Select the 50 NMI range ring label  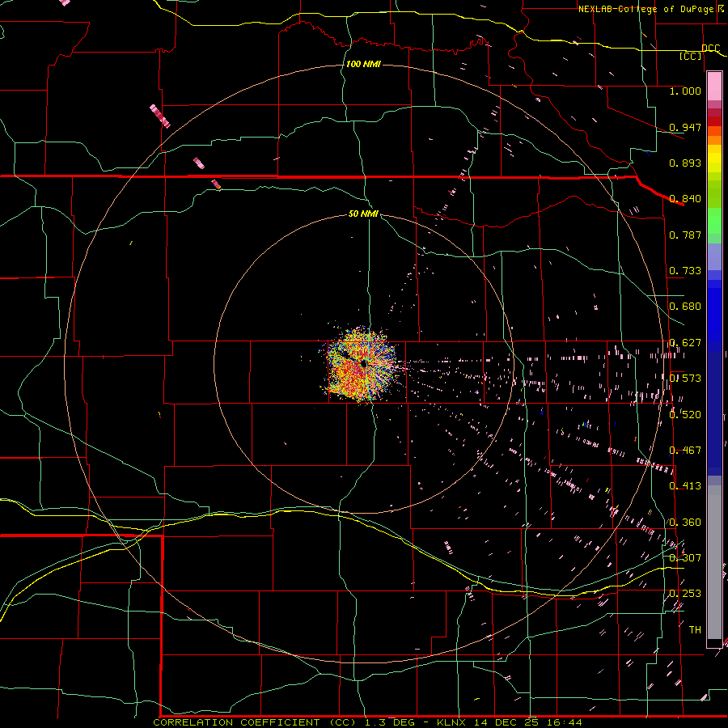(x=363, y=214)
